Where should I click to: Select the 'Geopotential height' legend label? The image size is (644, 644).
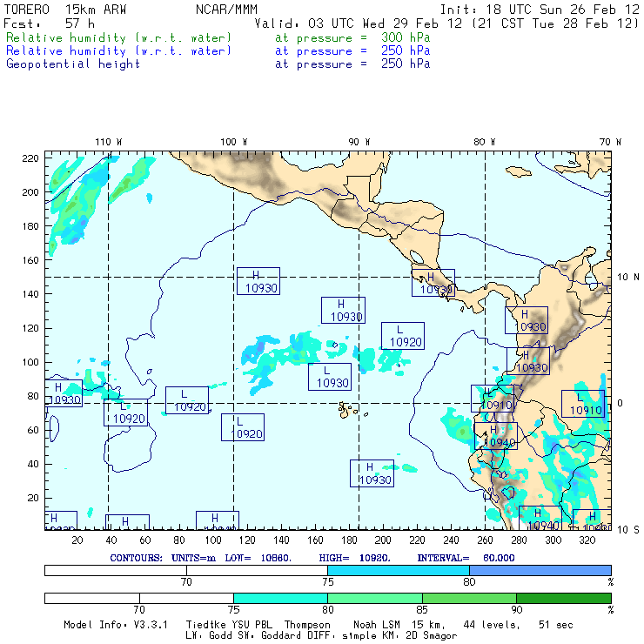click(73, 64)
